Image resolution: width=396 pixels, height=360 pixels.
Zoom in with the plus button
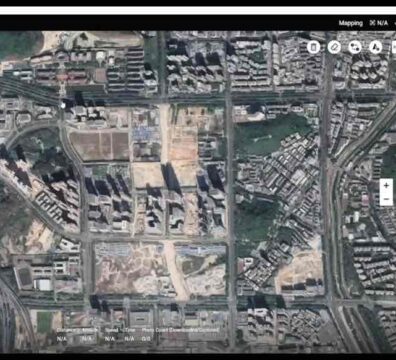coord(386,185)
